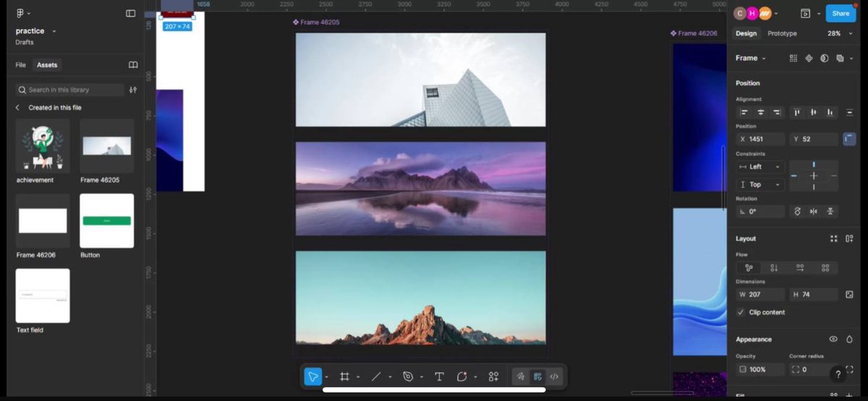Expand collaborators avatar dropdown arrow
868x401 pixels.
tap(776, 13)
